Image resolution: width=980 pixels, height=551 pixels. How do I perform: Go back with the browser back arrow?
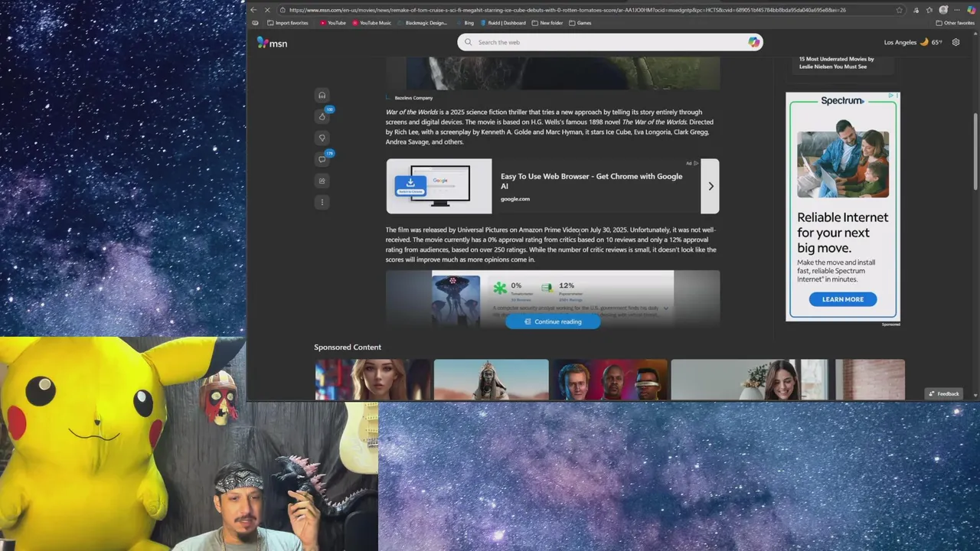point(253,10)
